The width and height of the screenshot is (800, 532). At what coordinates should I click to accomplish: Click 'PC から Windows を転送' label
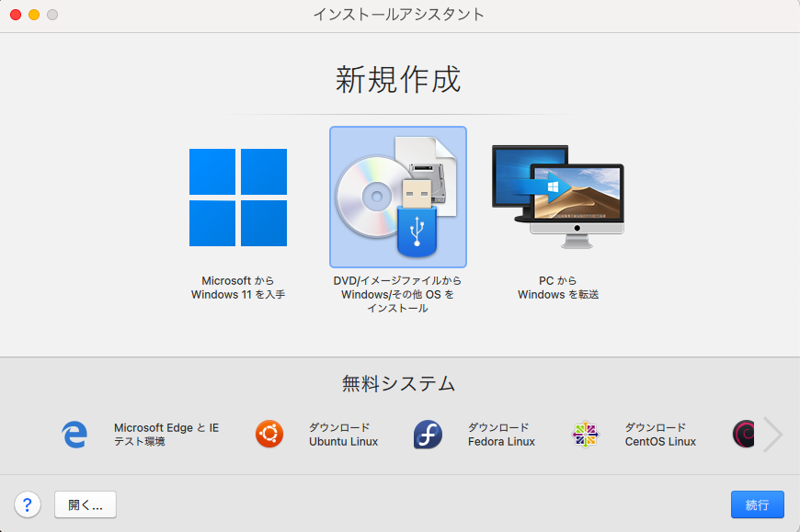coord(558,288)
